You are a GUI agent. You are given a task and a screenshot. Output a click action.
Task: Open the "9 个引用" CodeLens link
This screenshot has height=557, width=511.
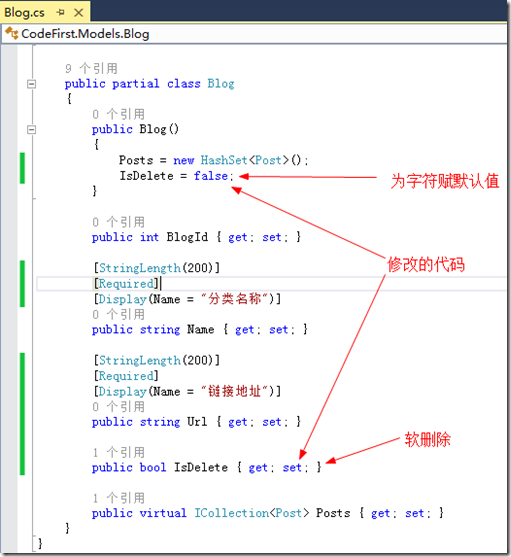coord(91,68)
